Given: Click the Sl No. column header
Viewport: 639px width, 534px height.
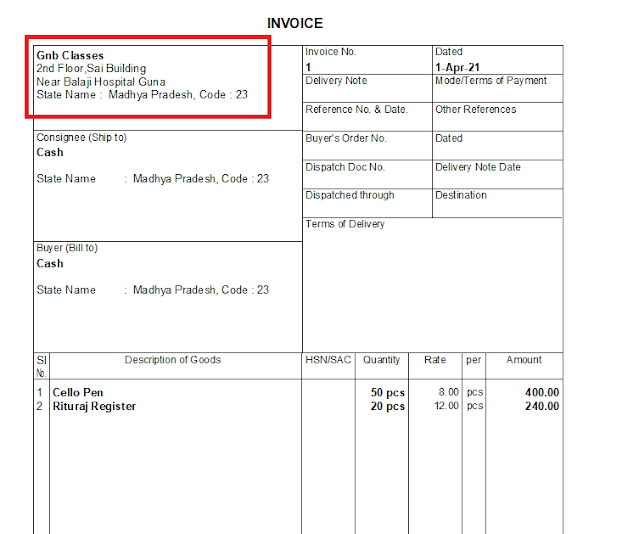Looking at the screenshot, I should click(42, 366).
